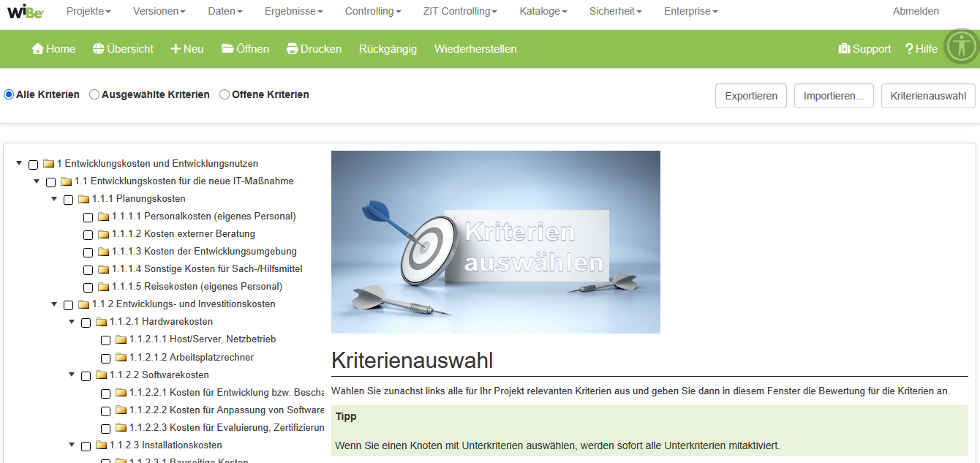The image size is (980, 463).
Task: Check the 1.1.1.2 Kosten externer Beratung box
Action: point(88,235)
